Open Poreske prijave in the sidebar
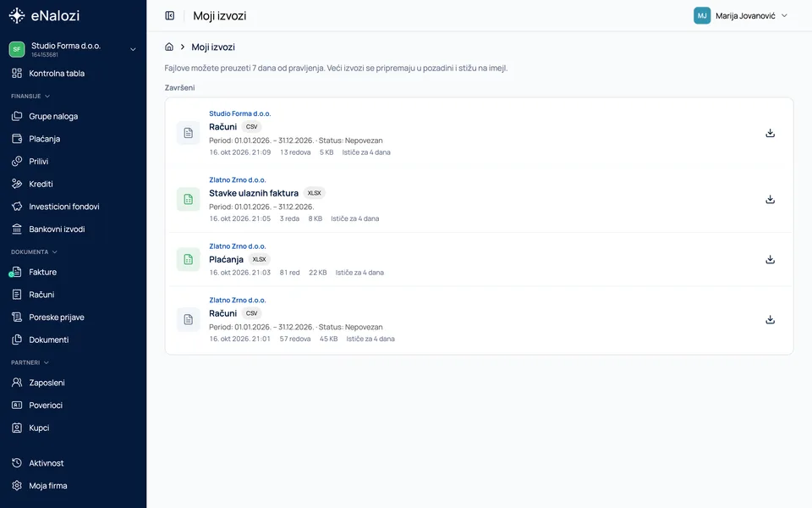The height and width of the screenshot is (508, 812). 73,317
